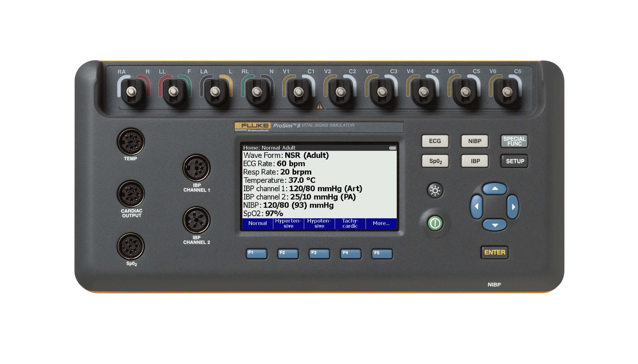This screenshot has width=638, height=364.
Task: Click the TEMP connector port
Action: 130,142
